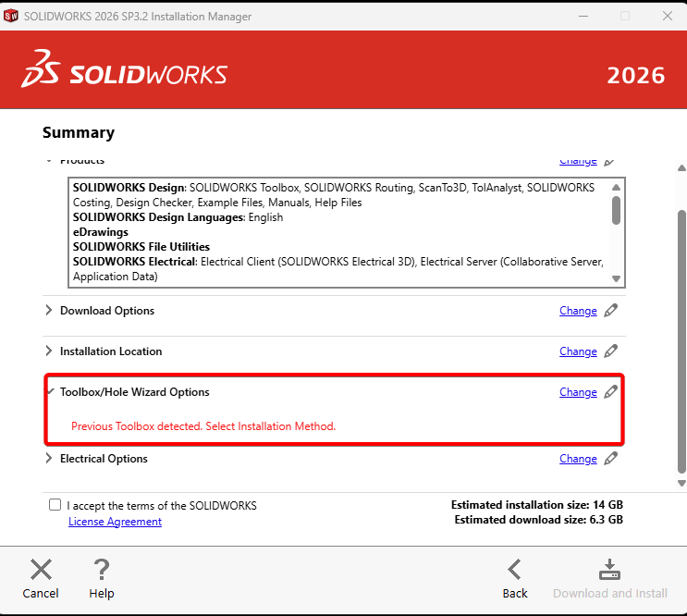The height and width of the screenshot is (616, 687).
Task: Click Change link for Electrical Options
Action: 578,459
